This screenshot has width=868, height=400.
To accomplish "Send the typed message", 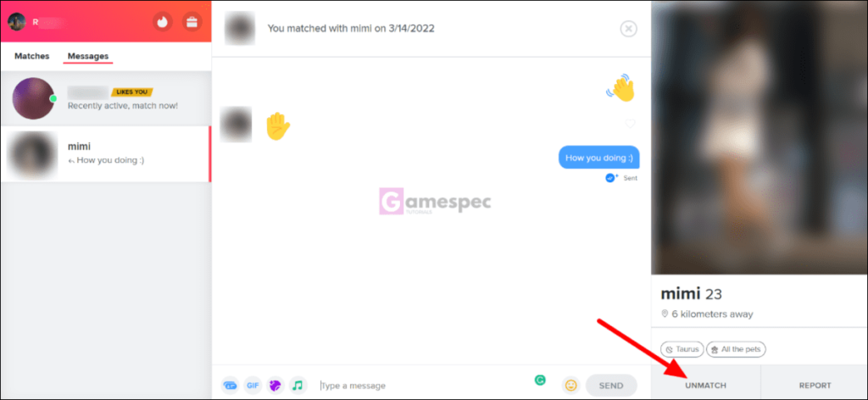I will [611, 386].
